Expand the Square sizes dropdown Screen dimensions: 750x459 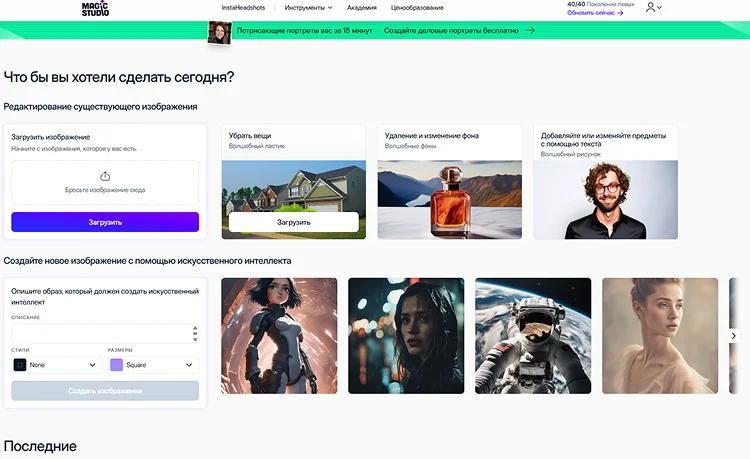pyautogui.click(x=154, y=365)
